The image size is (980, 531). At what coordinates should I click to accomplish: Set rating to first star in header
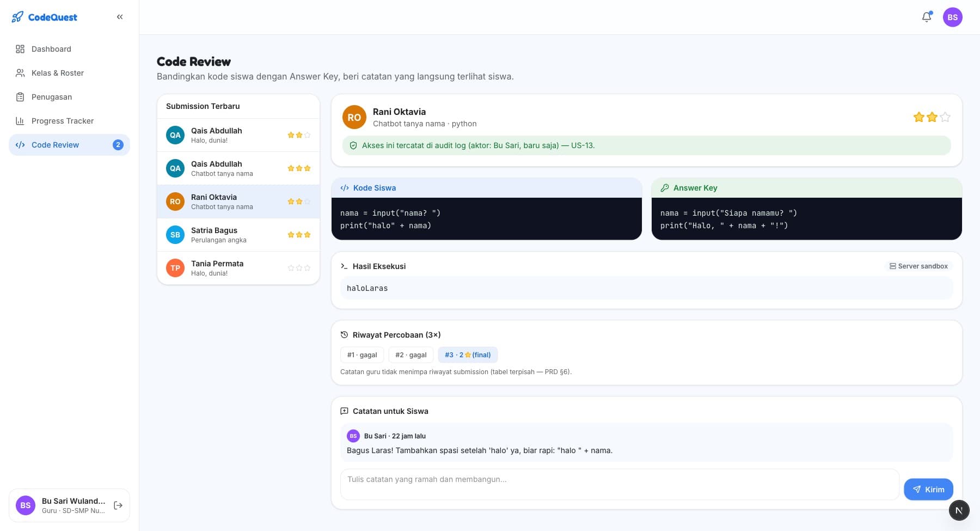[x=919, y=117]
